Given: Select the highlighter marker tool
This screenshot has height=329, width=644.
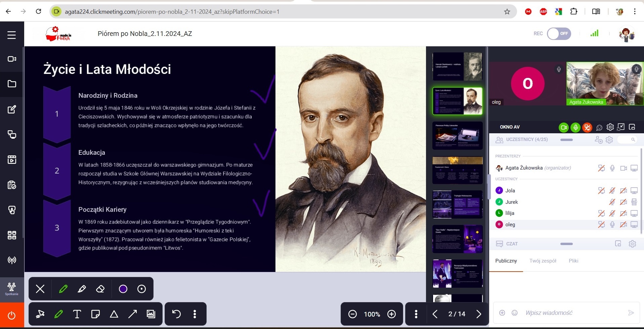Looking at the screenshot, I should click(82, 289).
